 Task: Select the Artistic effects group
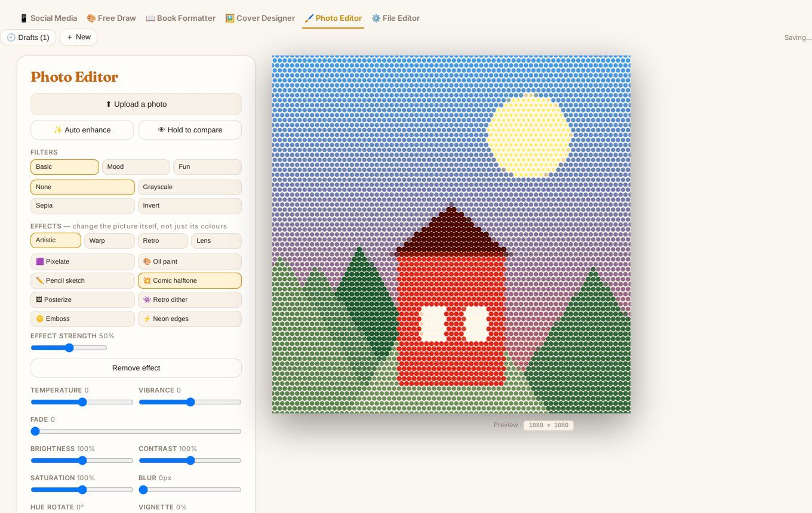pos(56,240)
